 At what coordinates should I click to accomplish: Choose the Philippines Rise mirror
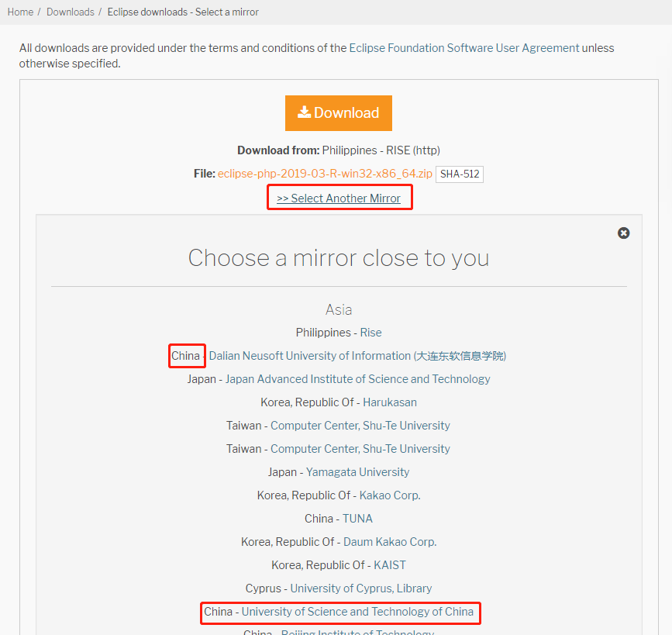pos(370,332)
